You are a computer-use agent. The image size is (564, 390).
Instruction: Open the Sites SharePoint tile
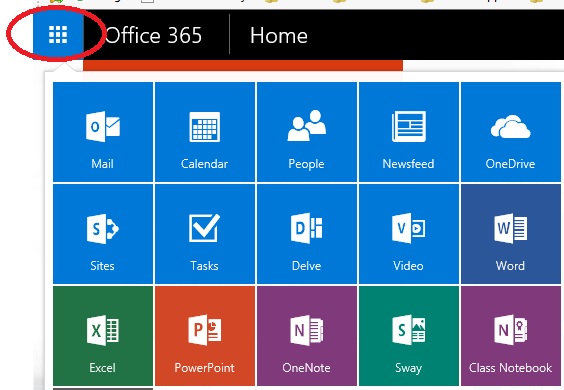[x=103, y=234]
